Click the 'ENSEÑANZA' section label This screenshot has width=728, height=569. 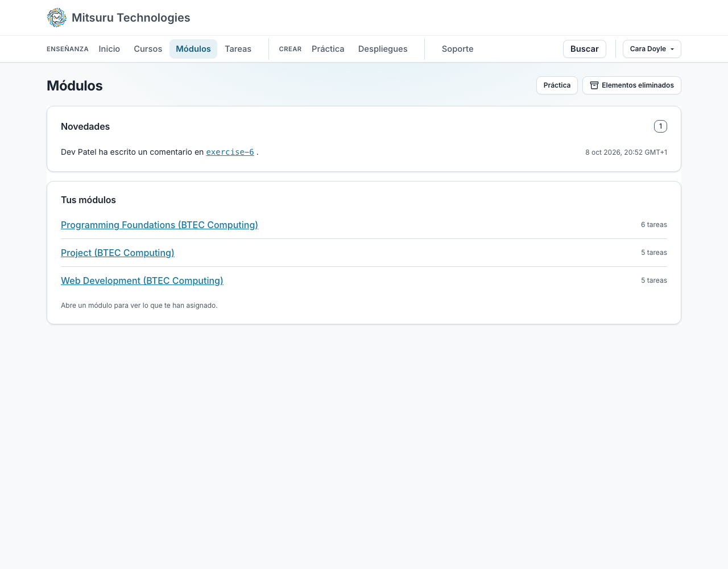pyautogui.click(x=68, y=49)
